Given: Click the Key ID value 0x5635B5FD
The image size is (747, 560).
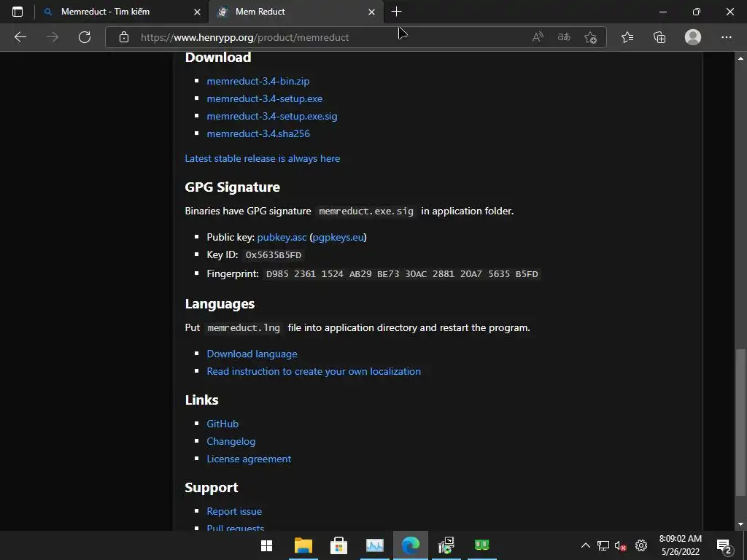Looking at the screenshot, I should pyautogui.click(x=273, y=255).
